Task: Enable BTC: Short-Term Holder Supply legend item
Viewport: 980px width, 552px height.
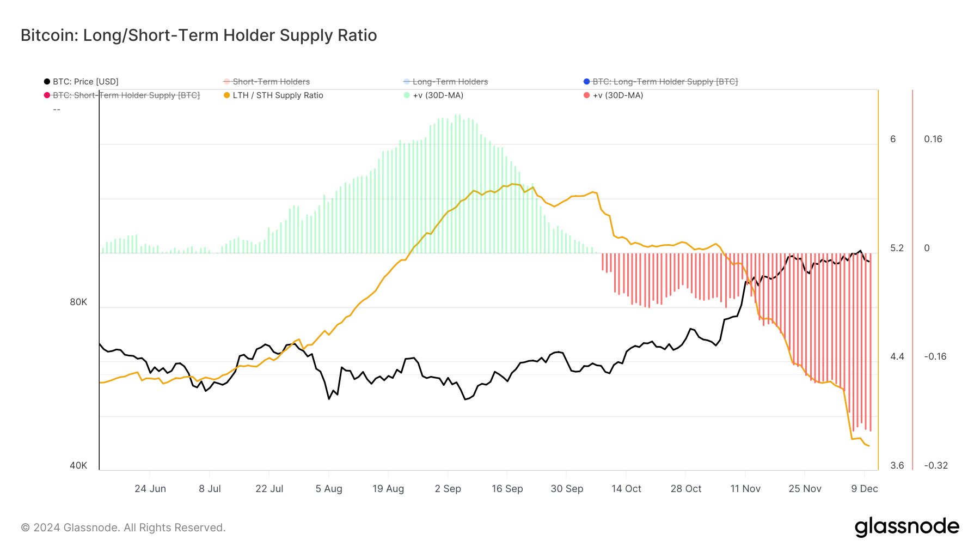Action: pos(122,95)
